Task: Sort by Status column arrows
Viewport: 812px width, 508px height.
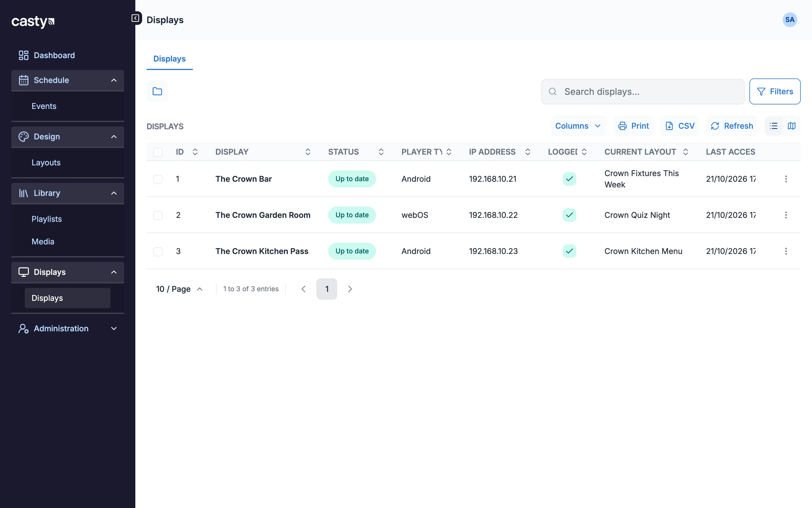Action: pos(381,152)
